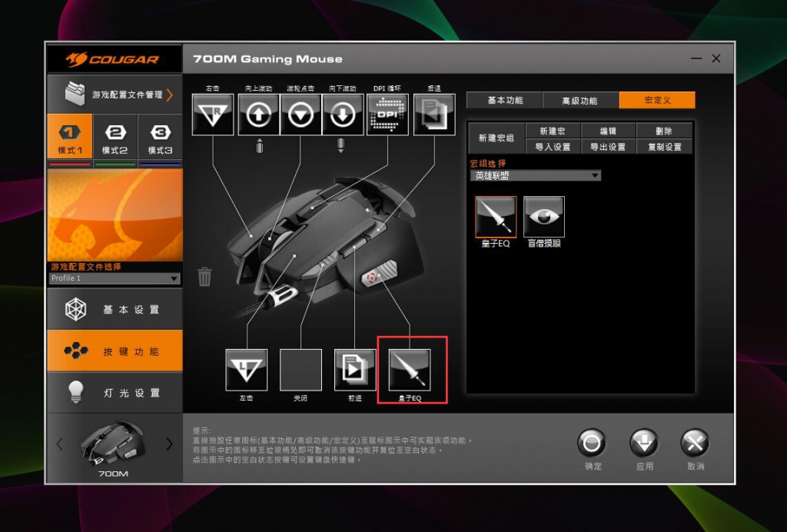Switch to Mode 1 (模式1)

point(70,137)
